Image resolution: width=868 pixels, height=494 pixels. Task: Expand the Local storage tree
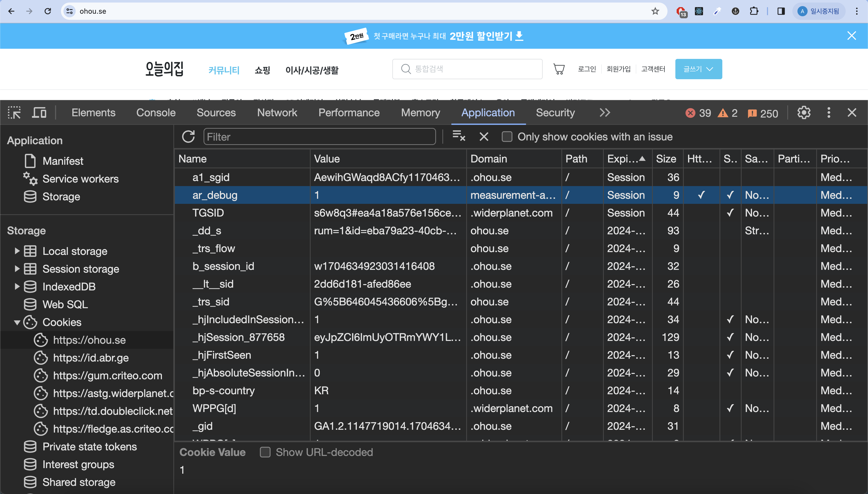17,251
